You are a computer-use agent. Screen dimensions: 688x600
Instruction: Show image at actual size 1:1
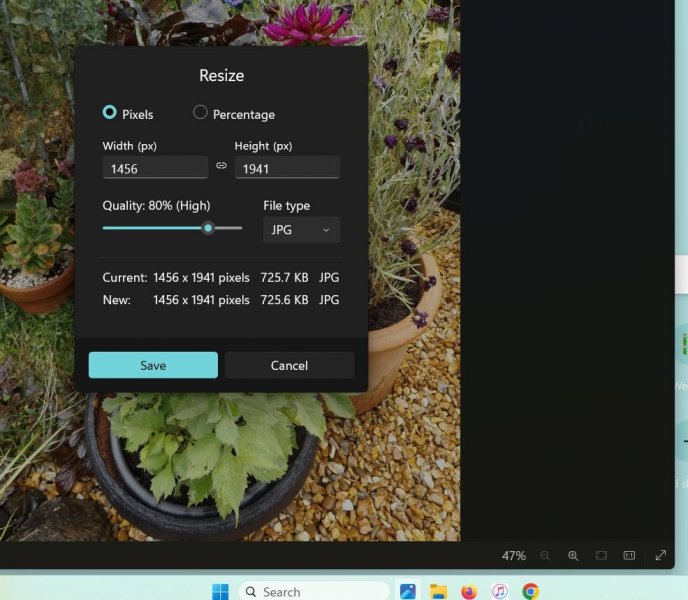click(x=629, y=555)
